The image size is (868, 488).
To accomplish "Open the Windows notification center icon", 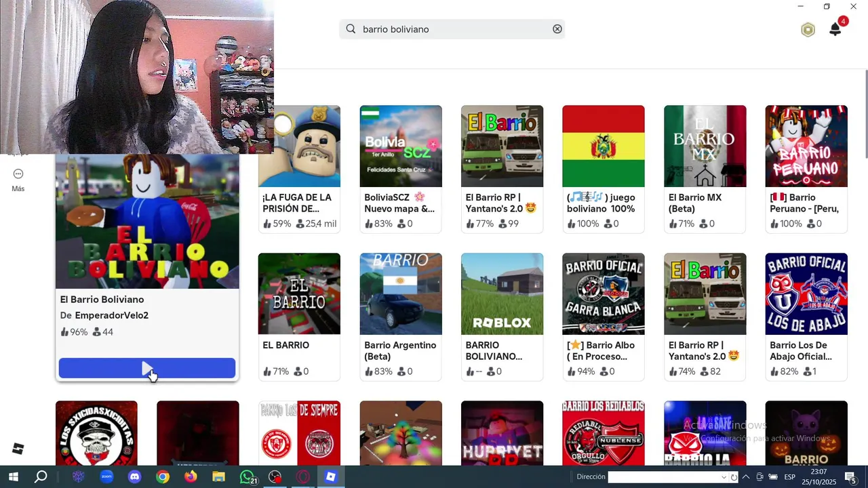I will click(x=850, y=476).
